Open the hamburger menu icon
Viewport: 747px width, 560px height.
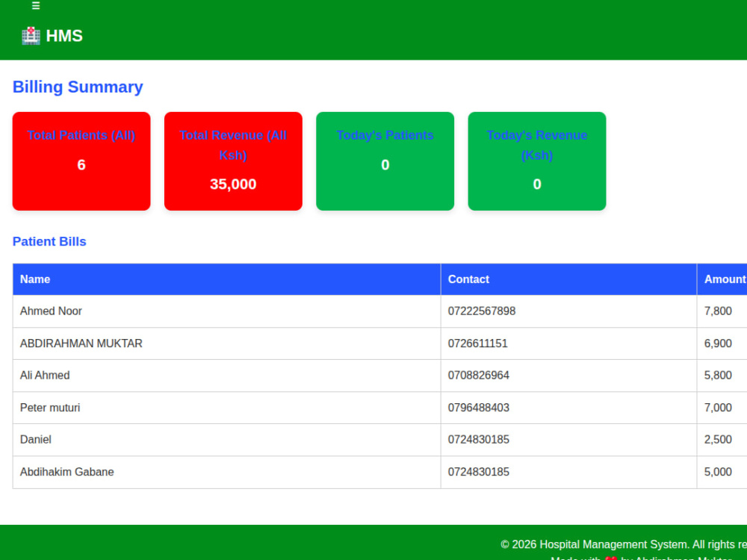pyautogui.click(x=36, y=6)
